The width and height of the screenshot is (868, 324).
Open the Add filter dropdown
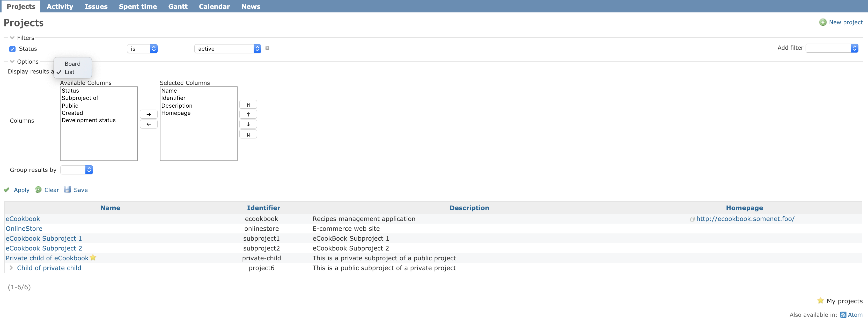tap(832, 48)
